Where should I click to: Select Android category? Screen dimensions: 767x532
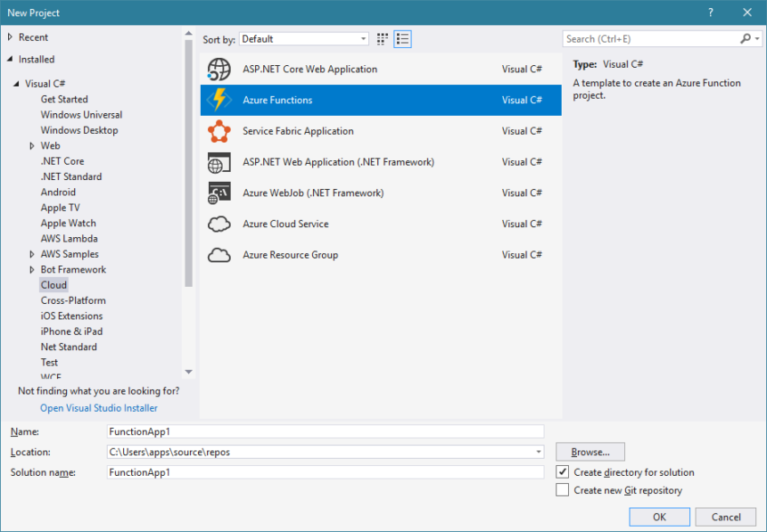58,192
